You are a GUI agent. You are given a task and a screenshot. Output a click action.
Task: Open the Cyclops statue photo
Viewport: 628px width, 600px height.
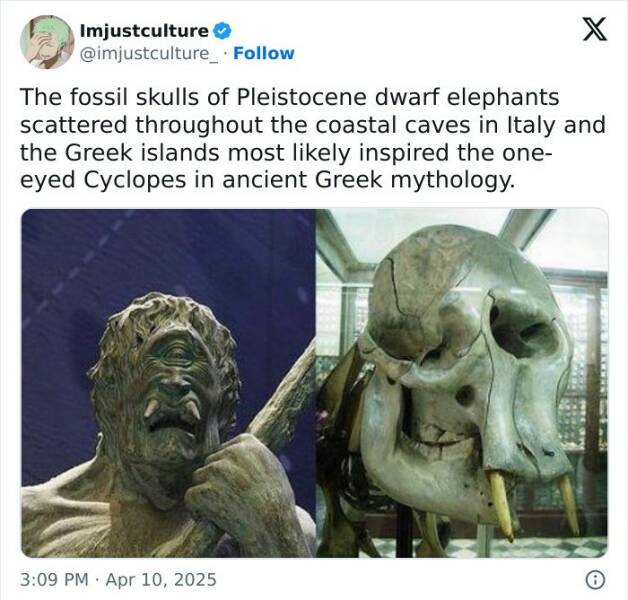(168, 383)
